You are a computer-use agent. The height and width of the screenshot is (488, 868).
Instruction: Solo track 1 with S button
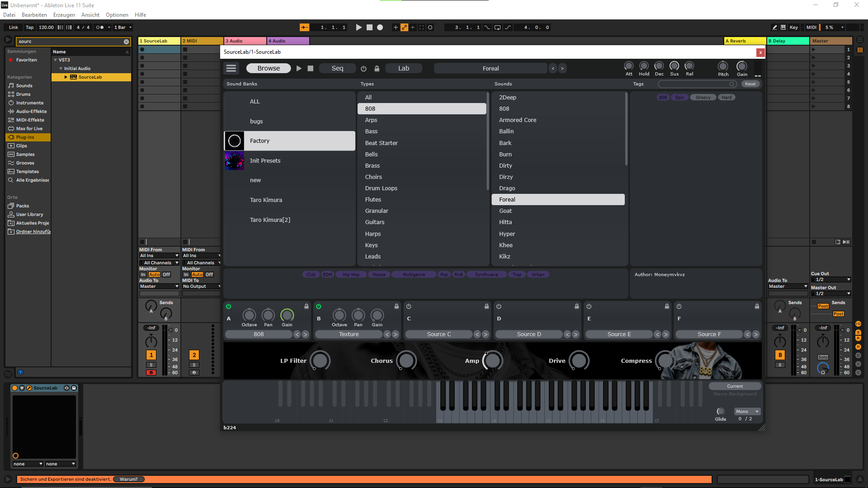coord(151,365)
